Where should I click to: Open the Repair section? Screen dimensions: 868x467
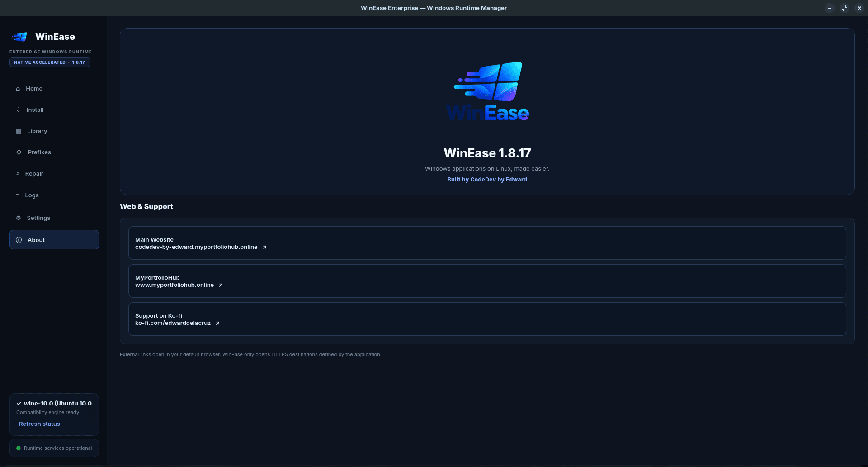(x=54, y=174)
